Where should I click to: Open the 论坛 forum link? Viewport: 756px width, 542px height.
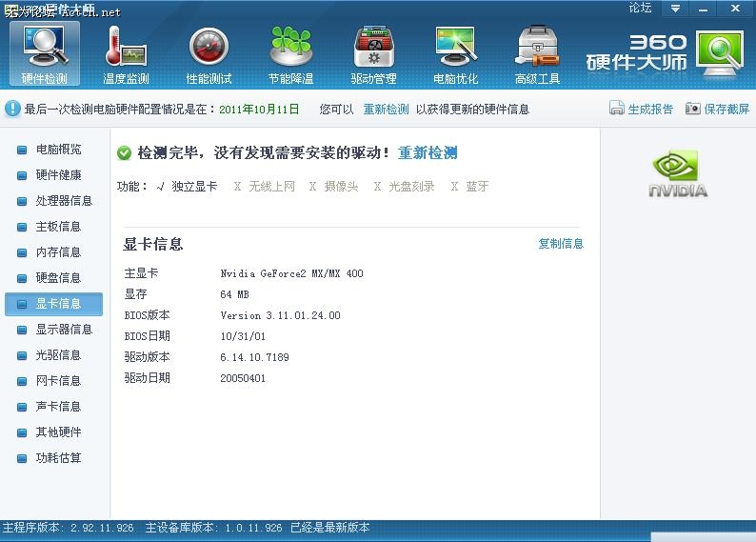(x=640, y=9)
